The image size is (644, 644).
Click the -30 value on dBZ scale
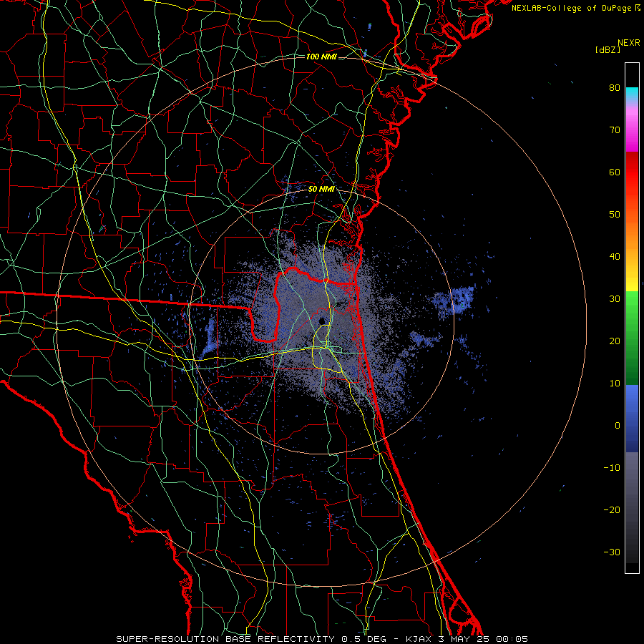pyautogui.click(x=612, y=552)
